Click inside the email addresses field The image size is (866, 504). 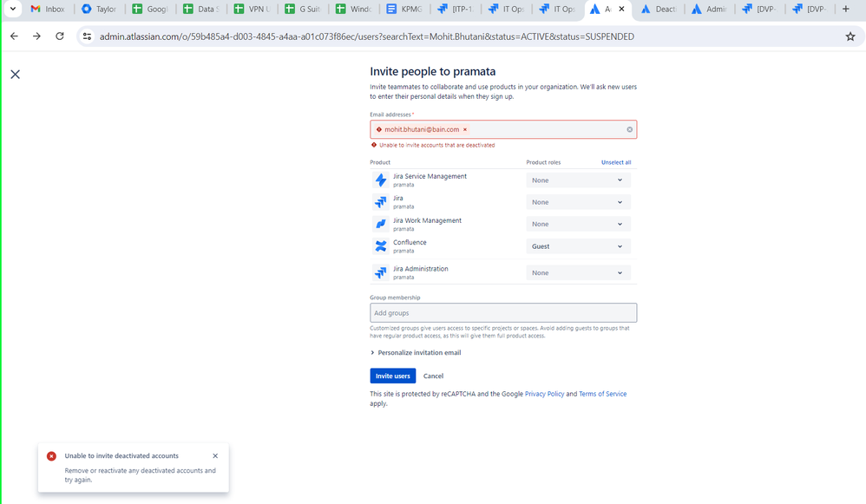[x=503, y=130]
